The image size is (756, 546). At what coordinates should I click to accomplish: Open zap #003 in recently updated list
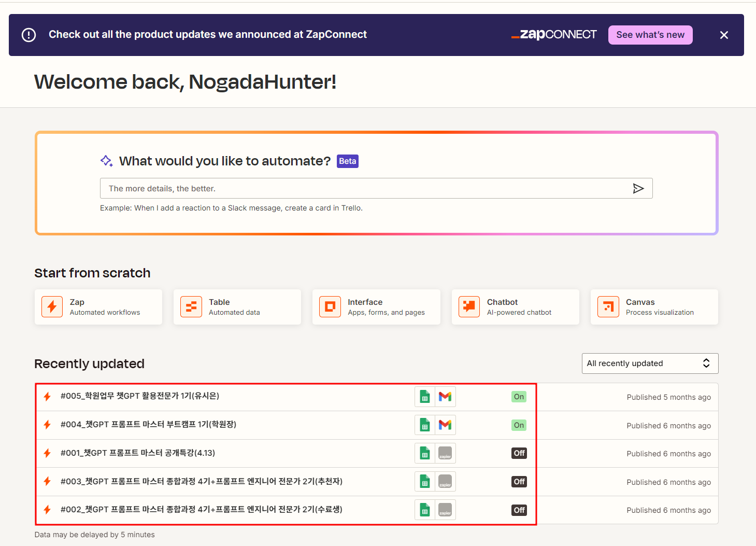pos(201,482)
